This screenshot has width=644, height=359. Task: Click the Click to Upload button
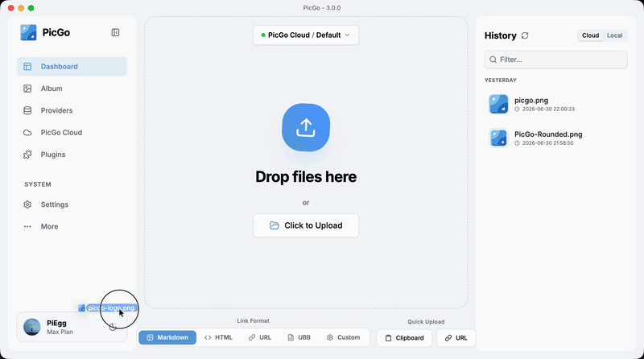[306, 225]
